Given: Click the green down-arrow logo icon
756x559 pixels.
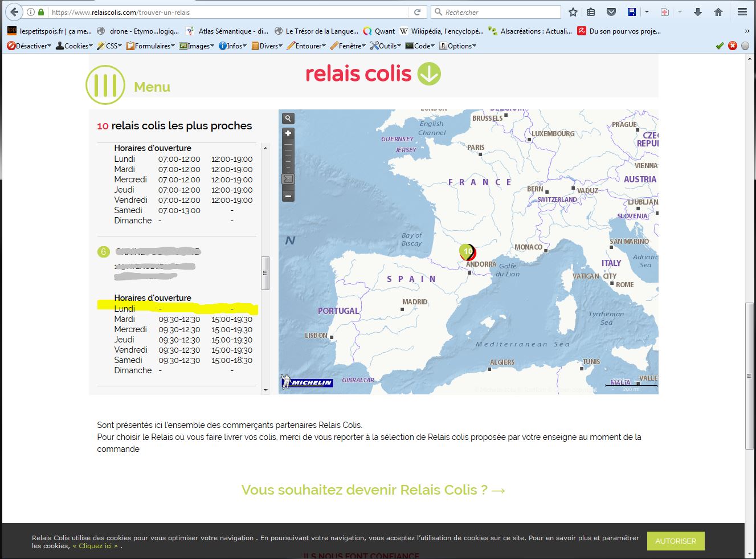Looking at the screenshot, I should (429, 74).
